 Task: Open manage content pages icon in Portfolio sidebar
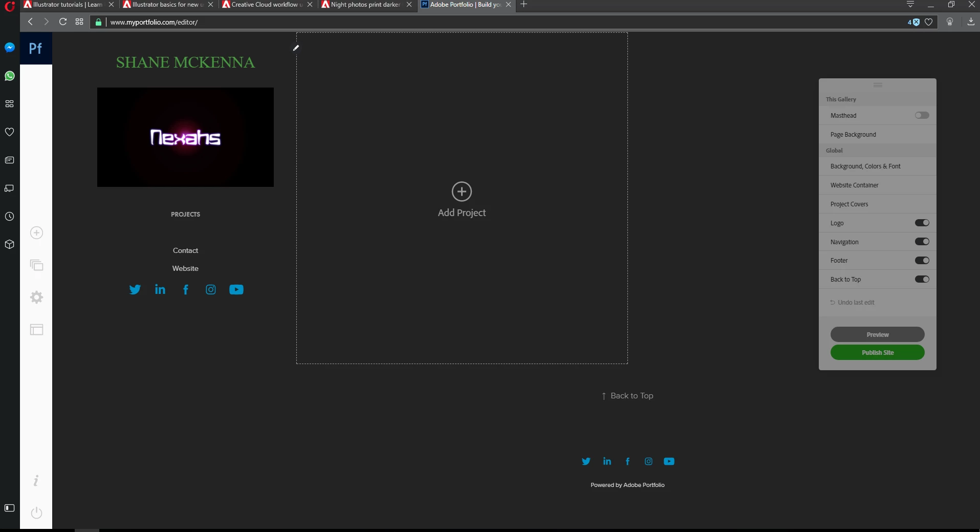click(36, 265)
